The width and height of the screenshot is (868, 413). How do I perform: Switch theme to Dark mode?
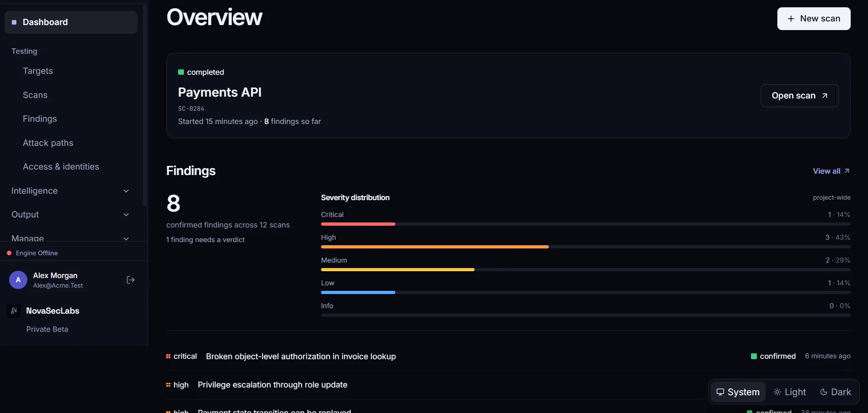(x=836, y=392)
